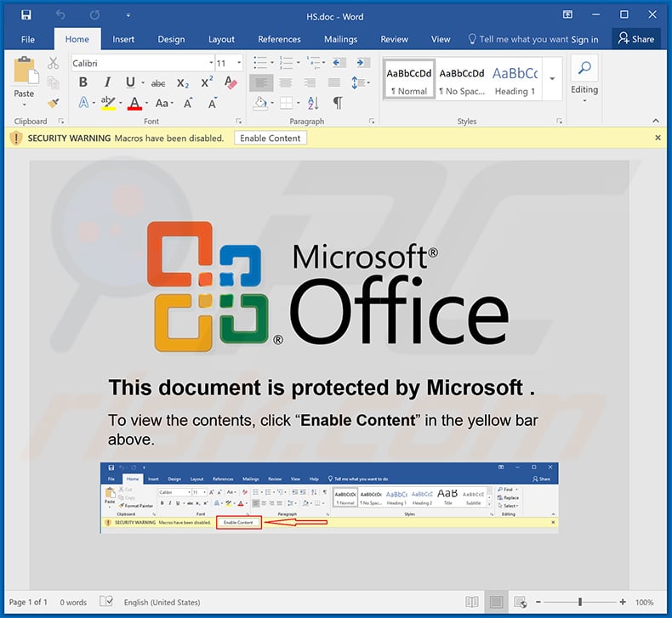Dismiss the security warning bar
This screenshot has height=618, width=672.
click(x=658, y=138)
